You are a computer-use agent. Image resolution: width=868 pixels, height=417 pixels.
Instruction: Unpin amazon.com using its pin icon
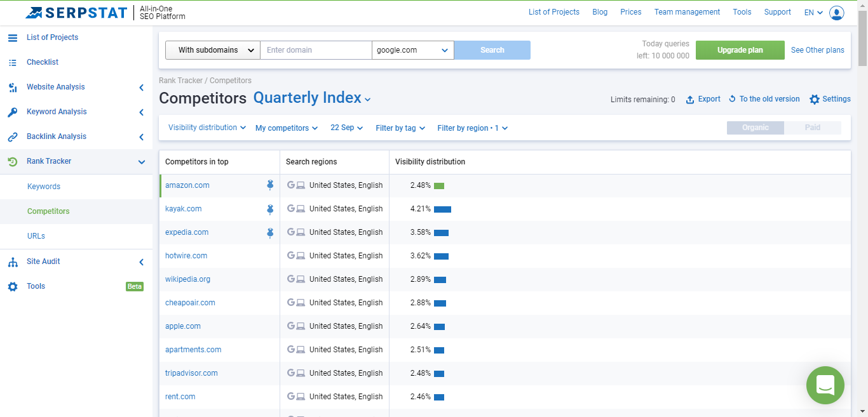click(269, 185)
